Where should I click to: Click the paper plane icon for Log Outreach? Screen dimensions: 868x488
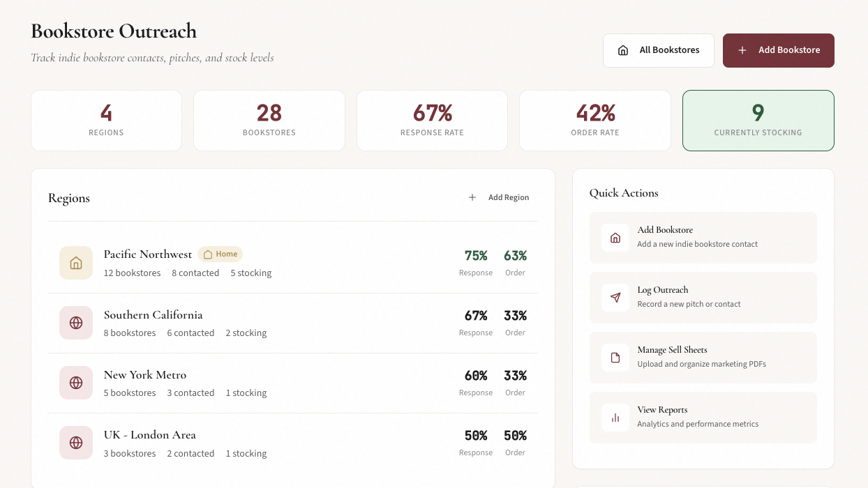pyautogui.click(x=615, y=298)
